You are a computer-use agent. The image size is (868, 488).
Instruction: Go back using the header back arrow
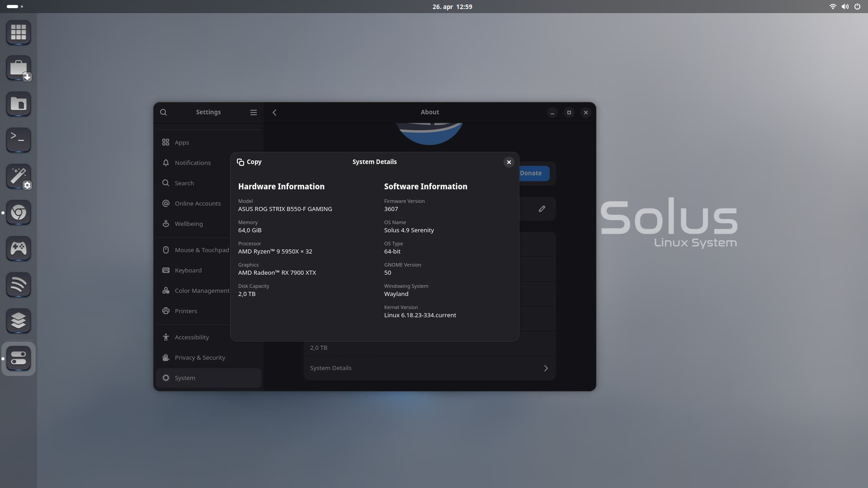click(274, 113)
